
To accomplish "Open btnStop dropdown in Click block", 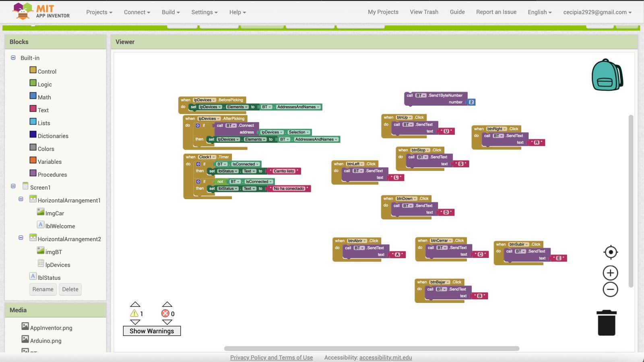I will coord(420,150).
